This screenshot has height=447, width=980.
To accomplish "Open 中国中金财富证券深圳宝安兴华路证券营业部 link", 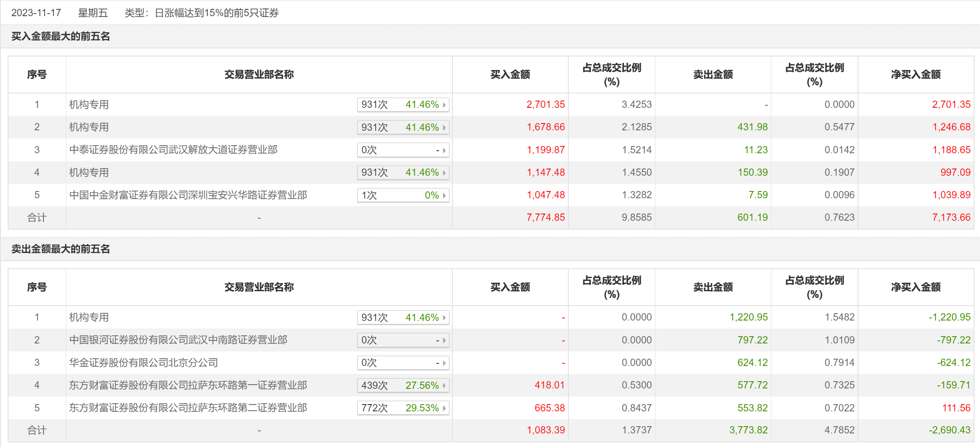I will pos(188,195).
